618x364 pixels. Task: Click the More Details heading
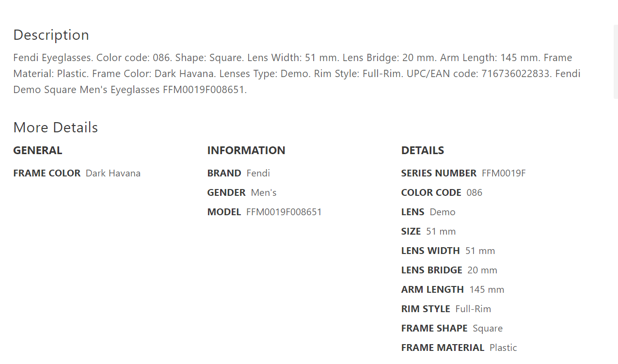tap(55, 127)
